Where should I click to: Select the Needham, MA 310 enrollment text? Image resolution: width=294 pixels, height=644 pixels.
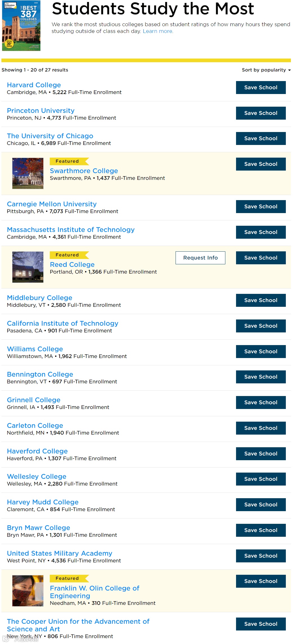pyautogui.click(x=103, y=603)
